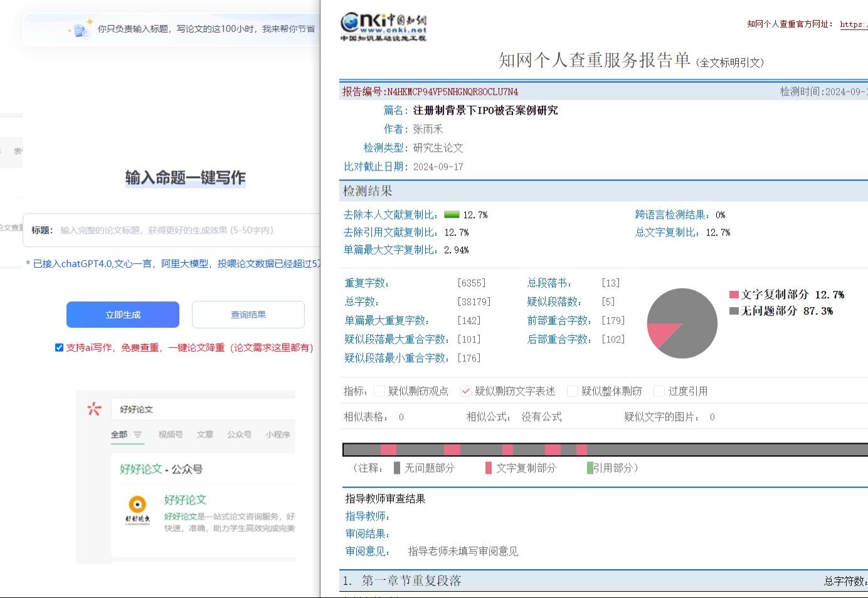
Task: Click the 指导老师未填写审阅意见 text
Action: pyautogui.click(x=463, y=552)
